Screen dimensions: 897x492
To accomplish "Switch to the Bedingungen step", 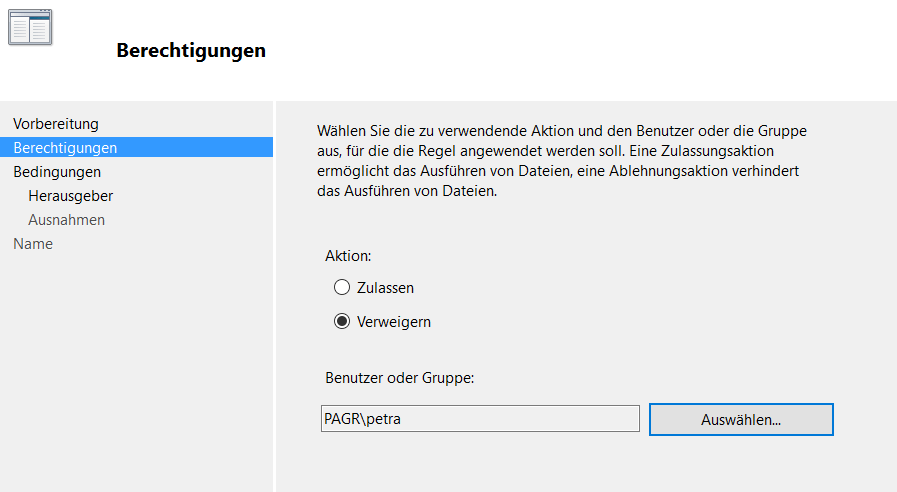I will [57, 172].
